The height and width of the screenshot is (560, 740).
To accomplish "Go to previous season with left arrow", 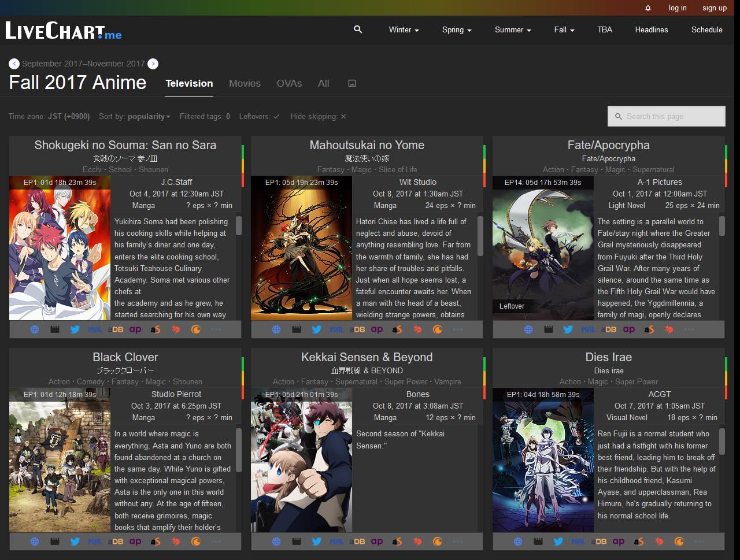I will [14, 64].
